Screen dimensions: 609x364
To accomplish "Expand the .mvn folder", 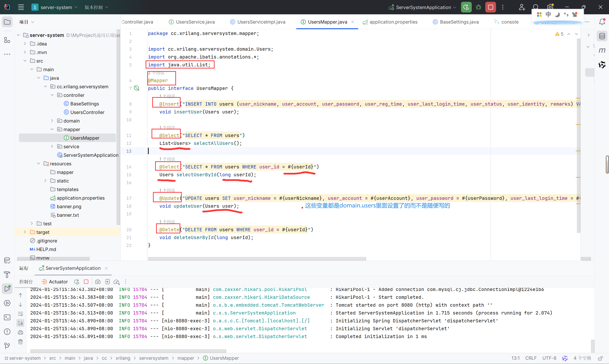I will [25, 52].
